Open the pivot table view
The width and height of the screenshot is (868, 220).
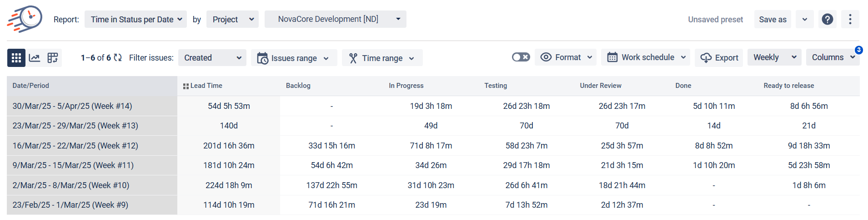click(x=53, y=58)
